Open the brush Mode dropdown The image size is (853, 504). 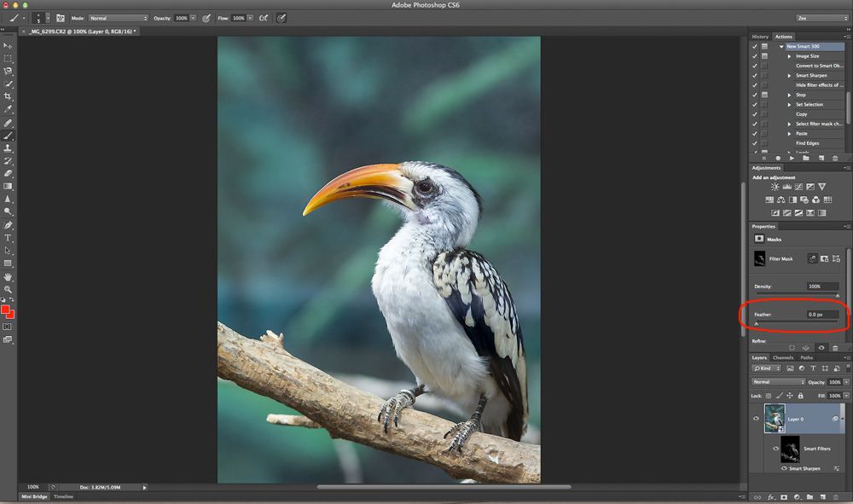click(118, 18)
